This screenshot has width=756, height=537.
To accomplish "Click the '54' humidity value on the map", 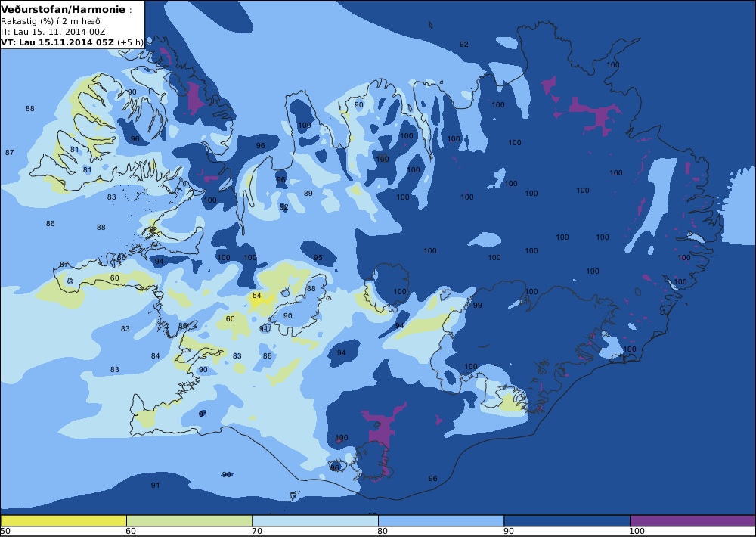I will pyautogui.click(x=256, y=295).
